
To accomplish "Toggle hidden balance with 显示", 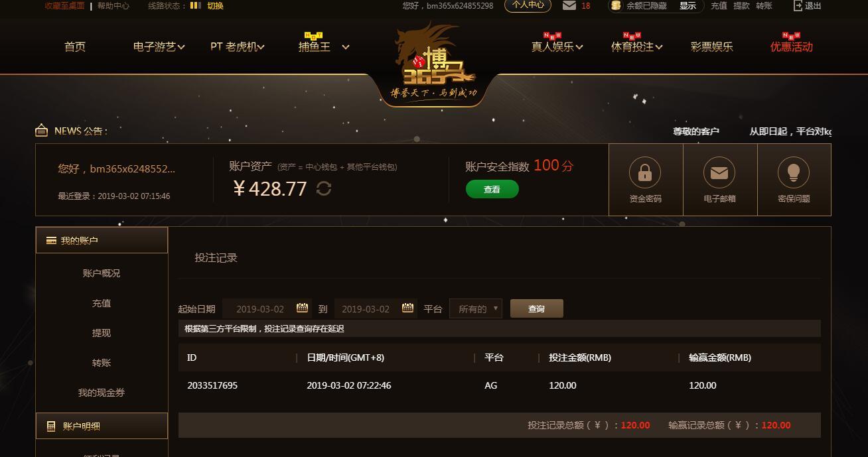I will pos(687,5).
